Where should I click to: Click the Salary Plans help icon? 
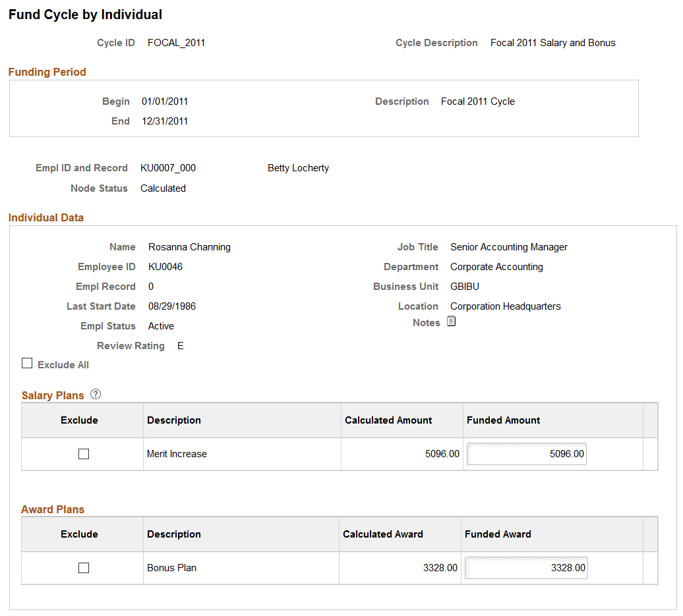click(96, 394)
